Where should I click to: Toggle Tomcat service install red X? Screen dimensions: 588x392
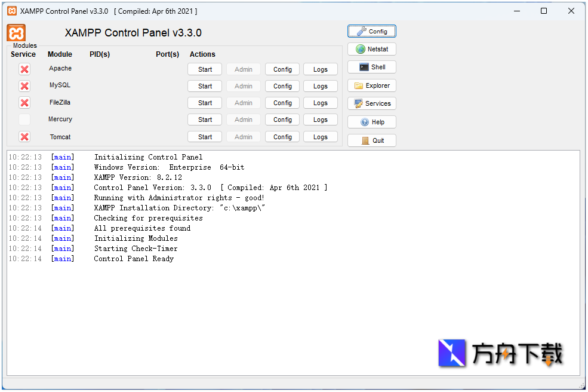[24, 137]
